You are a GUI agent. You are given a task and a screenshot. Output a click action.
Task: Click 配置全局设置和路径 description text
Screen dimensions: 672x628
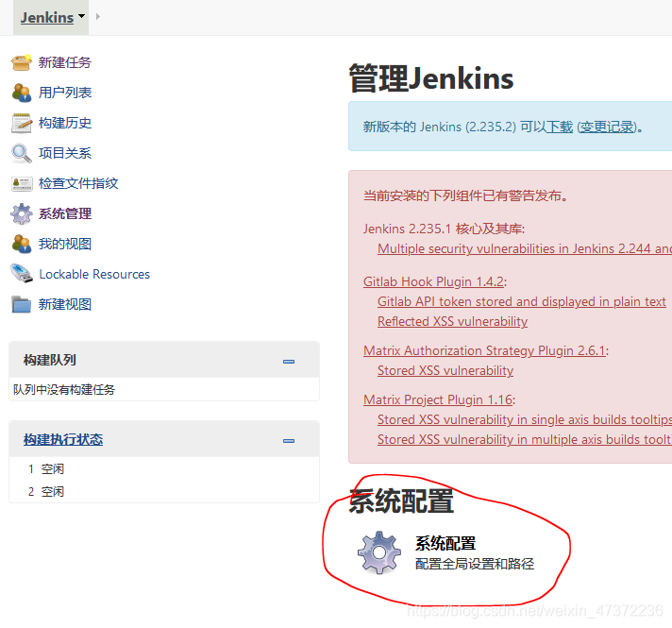pyautogui.click(x=475, y=564)
